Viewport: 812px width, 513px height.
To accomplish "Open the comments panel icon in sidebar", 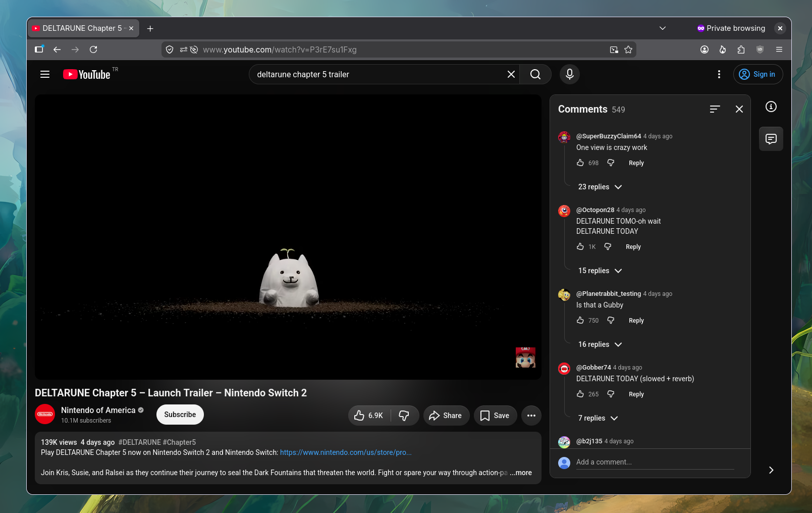I will pyautogui.click(x=771, y=139).
